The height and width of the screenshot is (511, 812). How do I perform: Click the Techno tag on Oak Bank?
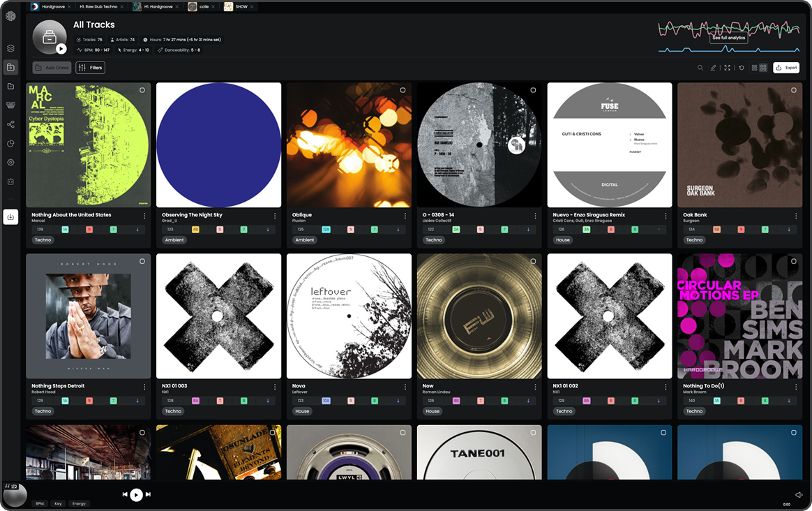[694, 240]
